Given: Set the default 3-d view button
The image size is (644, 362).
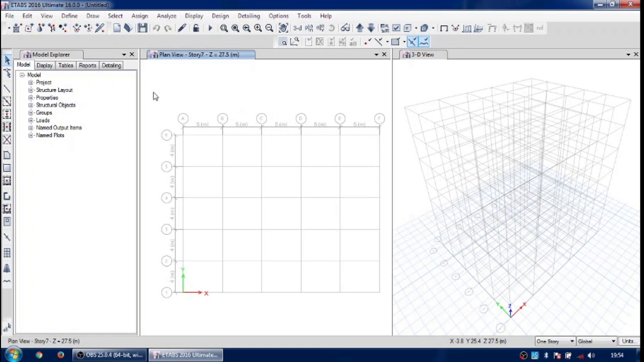Looking at the screenshot, I should pyautogui.click(x=297, y=28).
